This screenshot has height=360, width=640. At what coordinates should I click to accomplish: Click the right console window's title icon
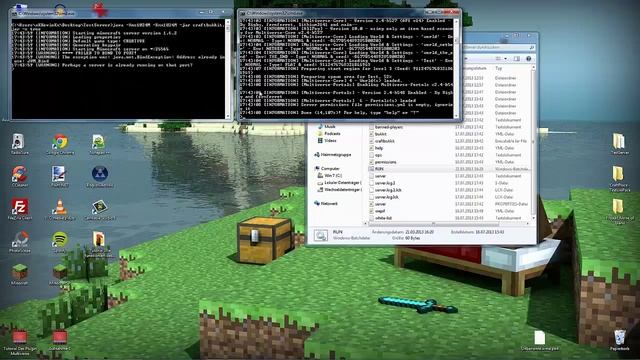coord(242,13)
